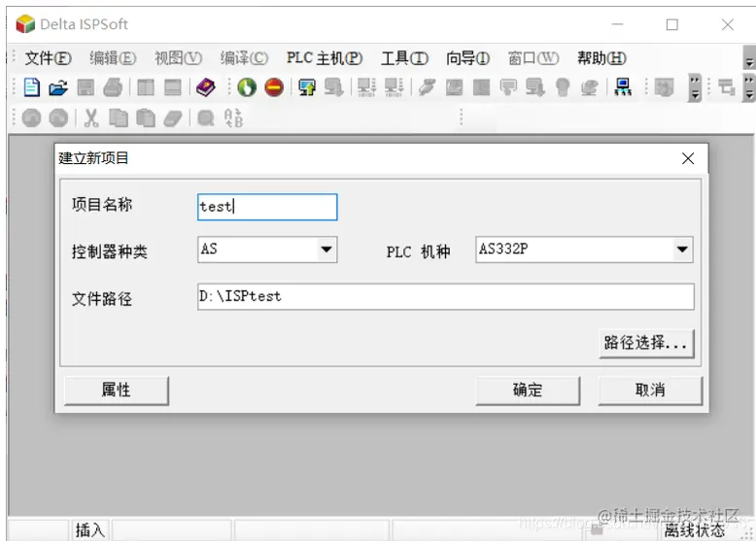The height and width of the screenshot is (541, 756).
Task: Click the Delta ISPSoft cube logo in the title bar
Action: tap(25, 24)
